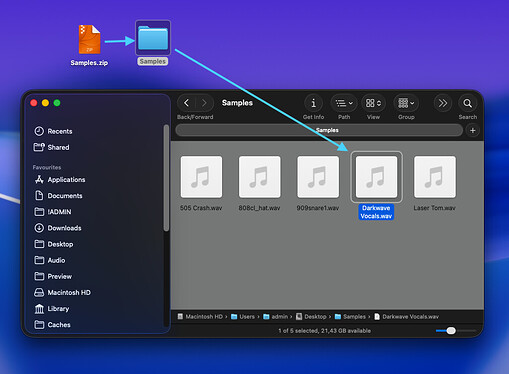Click the sidebar scrollbar
509x374 pixels.
point(166,178)
